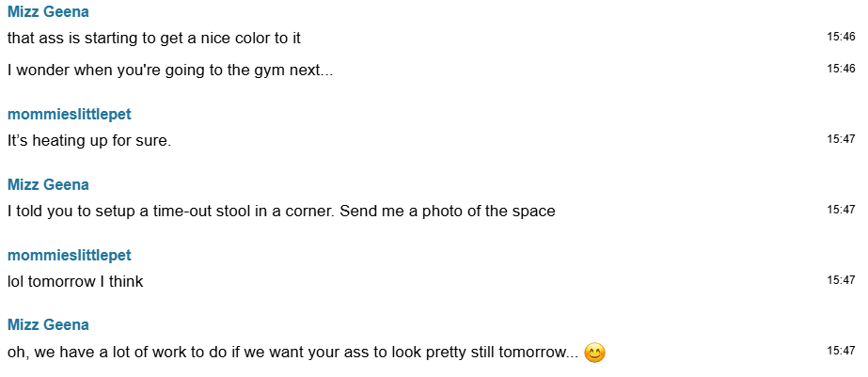Image resolution: width=868 pixels, height=377 pixels.
Task: Click the 15:47 timestamp beside the time-out stool message
Action: click(841, 210)
